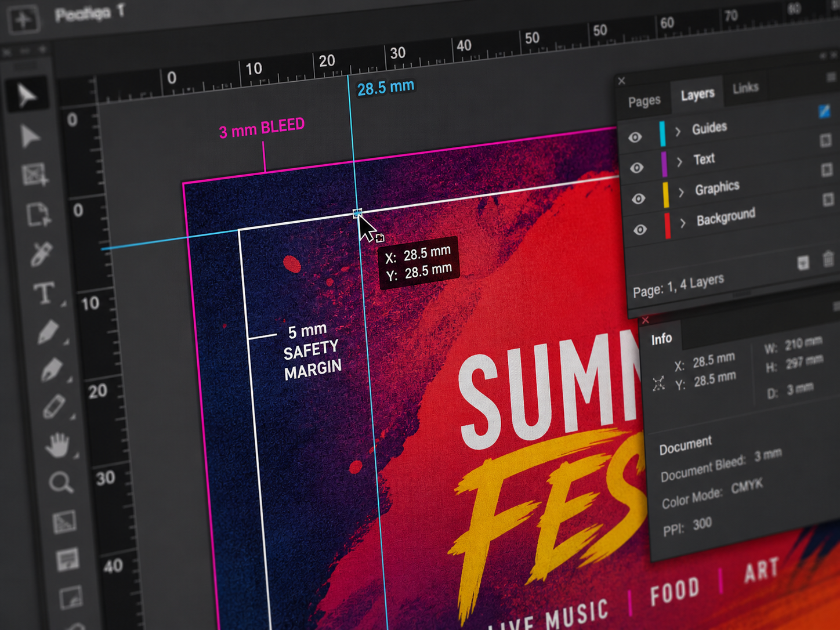
Task: Select the Info panel tab
Action: tap(661, 339)
